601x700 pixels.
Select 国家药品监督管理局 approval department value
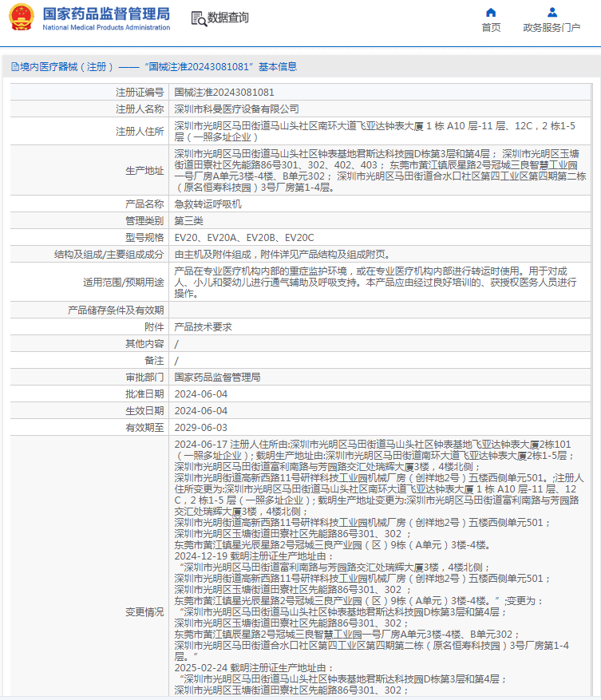point(217,378)
